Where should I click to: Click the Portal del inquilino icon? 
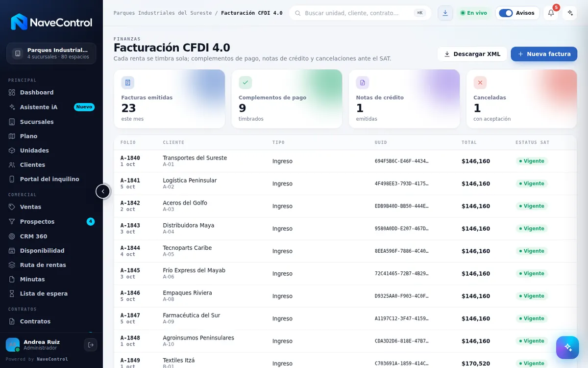(12, 179)
